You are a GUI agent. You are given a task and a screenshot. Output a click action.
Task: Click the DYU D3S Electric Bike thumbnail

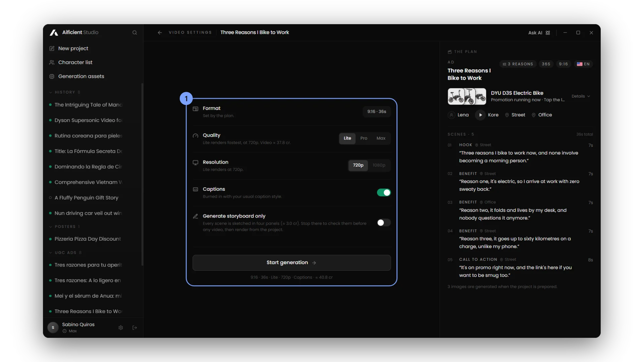point(467,96)
